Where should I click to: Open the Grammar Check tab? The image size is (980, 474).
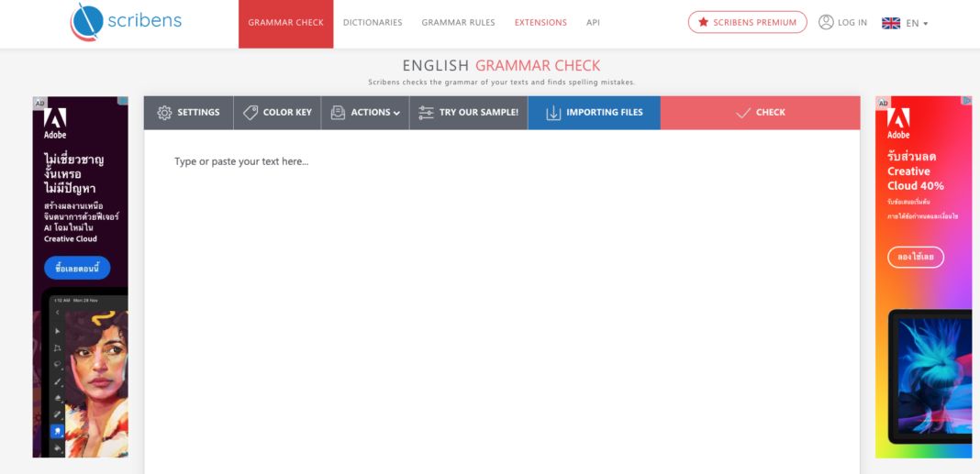pos(285,23)
